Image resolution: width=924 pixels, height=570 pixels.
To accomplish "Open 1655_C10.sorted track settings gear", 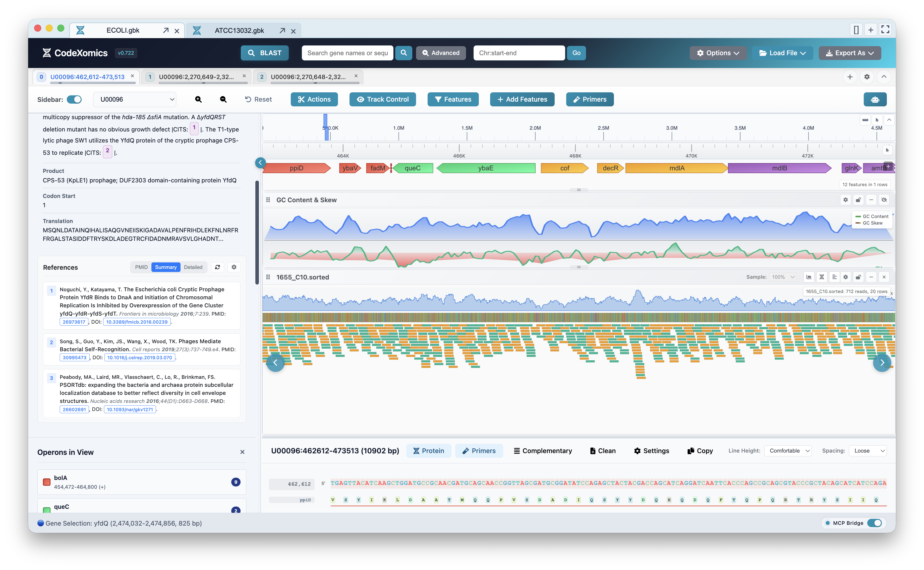I will coord(845,277).
